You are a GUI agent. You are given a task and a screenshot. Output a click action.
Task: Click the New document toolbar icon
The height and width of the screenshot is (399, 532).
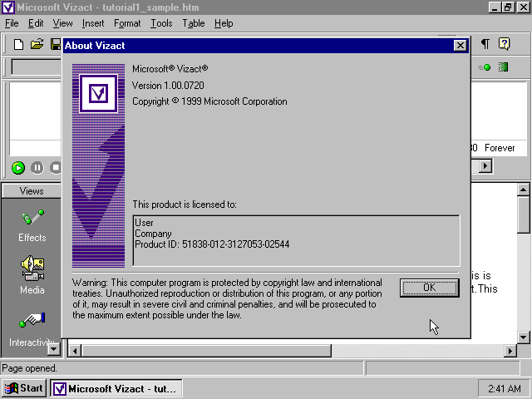(x=18, y=44)
